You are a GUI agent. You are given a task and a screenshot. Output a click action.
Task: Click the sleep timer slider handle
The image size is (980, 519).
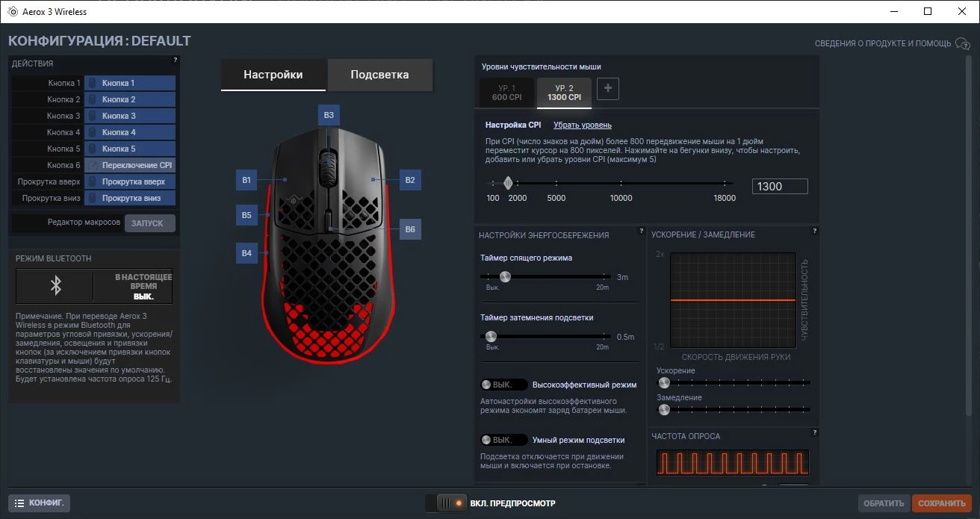pyautogui.click(x=505, y=277)
